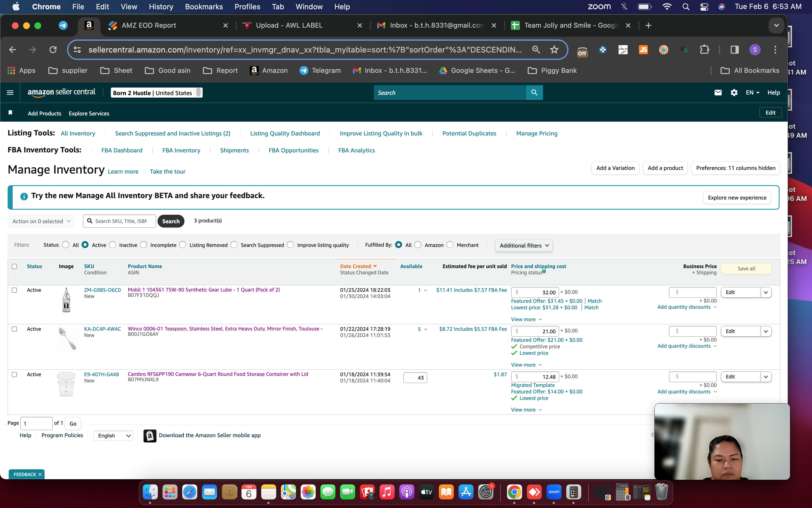Open the Seller Central hamburger menu
Image resolution: width=812 pixels, height=508 pixels.
tap(10, 92)
